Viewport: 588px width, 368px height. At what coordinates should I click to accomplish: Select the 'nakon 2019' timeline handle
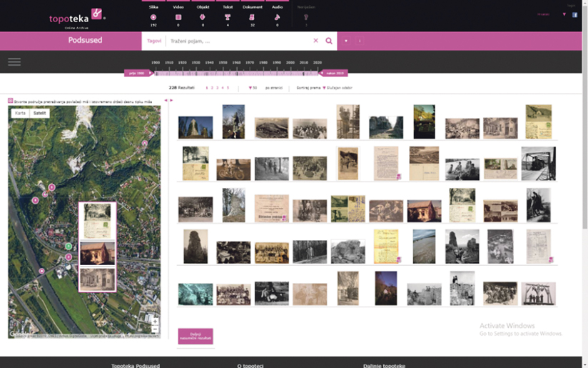pyautogui.click(x=333, y=73)
